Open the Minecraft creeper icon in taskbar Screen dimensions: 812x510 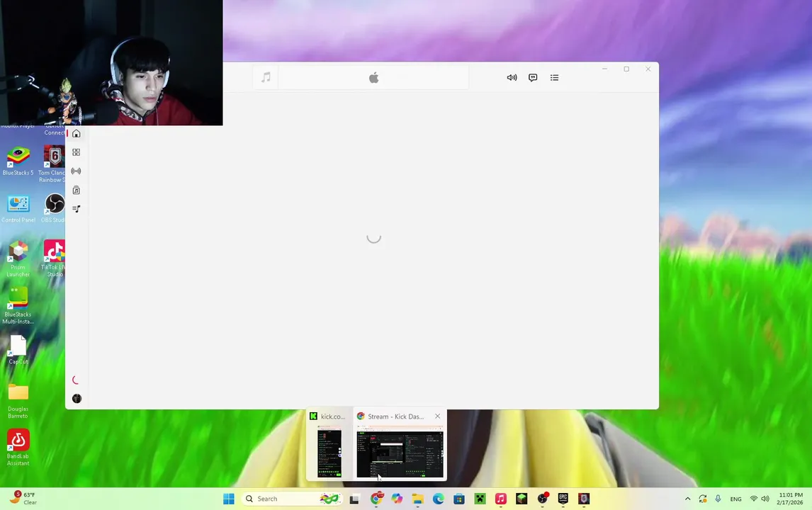point(480,499)
